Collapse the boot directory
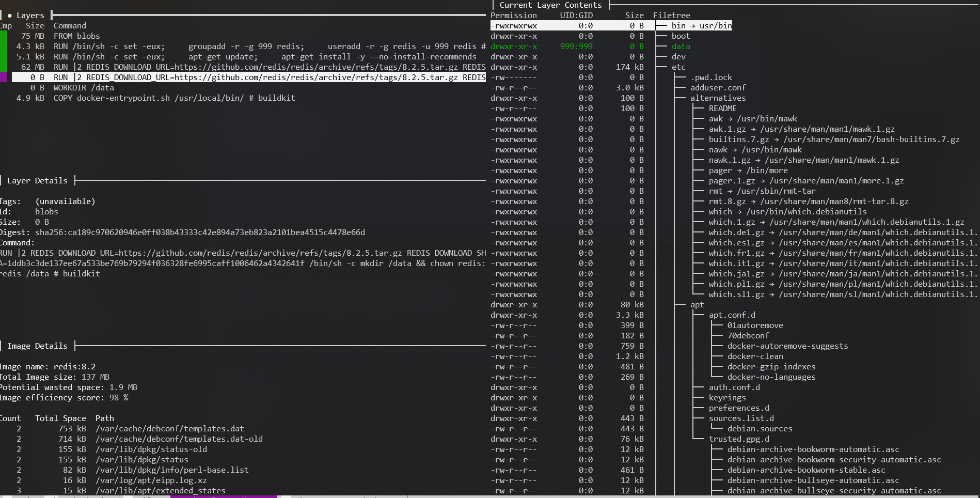980x498 pixels. [681, 36]
